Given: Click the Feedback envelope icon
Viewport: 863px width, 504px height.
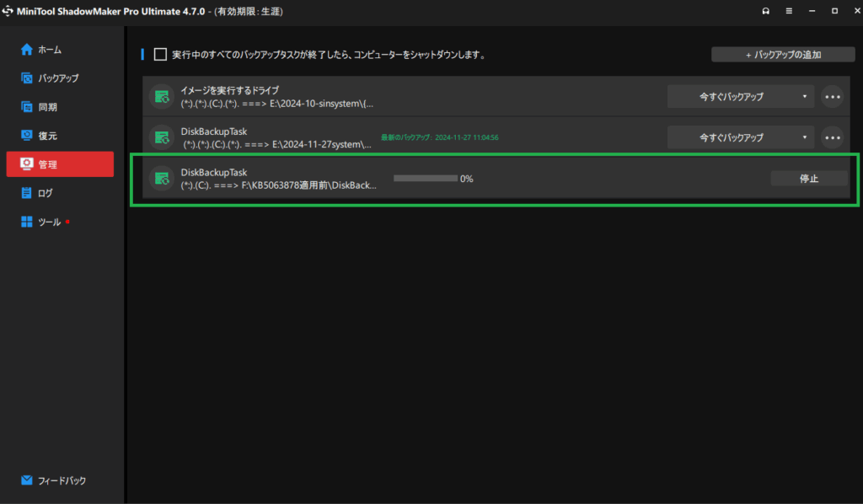Looking at the screenshot, I should point(26,480).
